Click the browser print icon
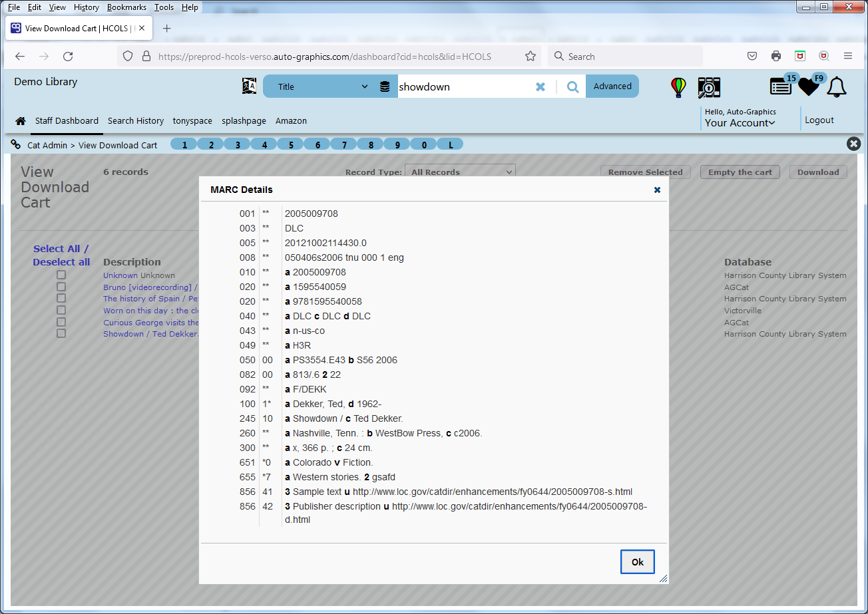Viewport: 868px width, 614px height. click(776, 57)
